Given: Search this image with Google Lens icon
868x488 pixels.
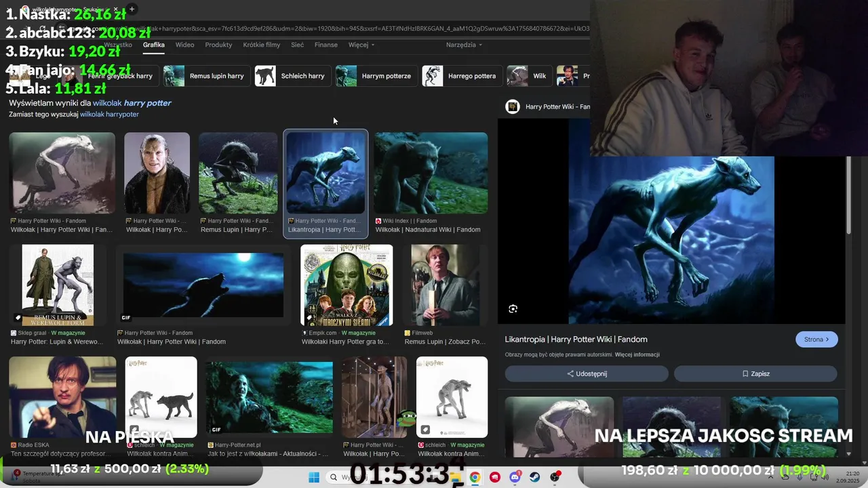Looking at the screenshot, I should [513, 309].
